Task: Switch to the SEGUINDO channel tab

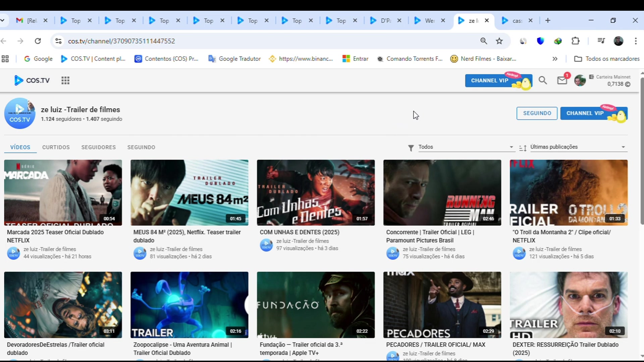Action: click(141, 147)
